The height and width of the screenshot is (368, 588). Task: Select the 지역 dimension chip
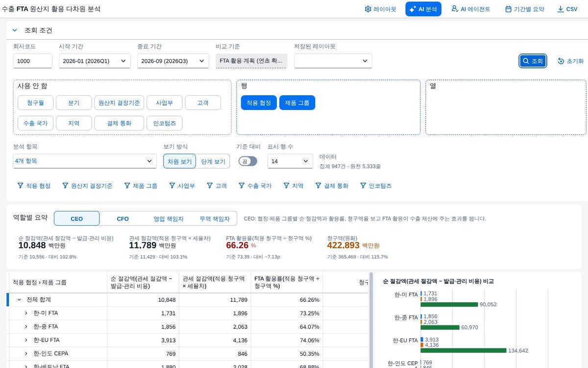click(x=74, y=123)
